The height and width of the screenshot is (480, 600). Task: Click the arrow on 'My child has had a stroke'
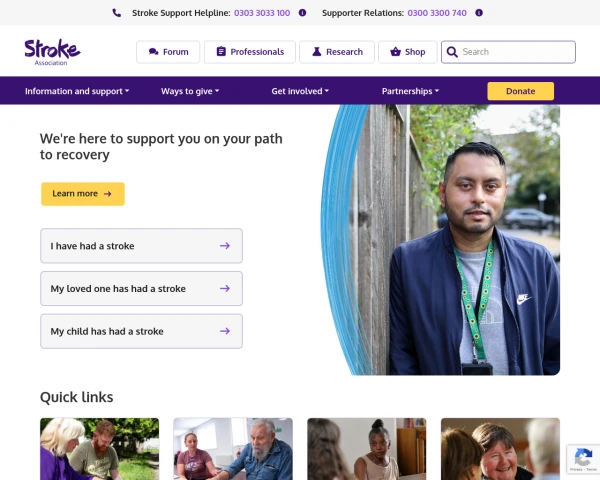point(225,331)
